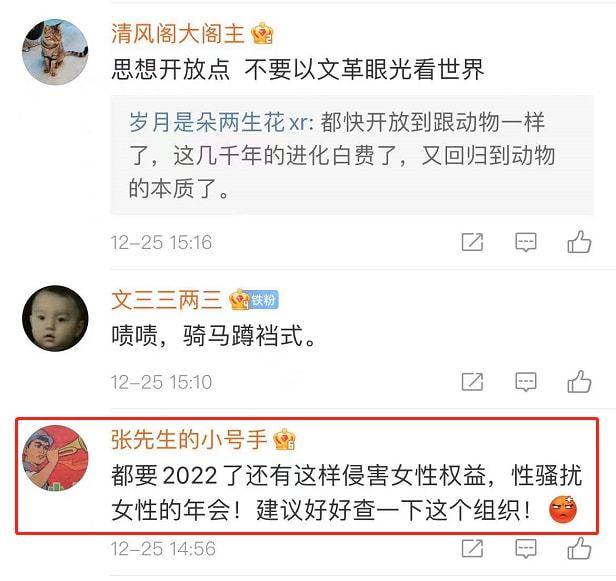Viewport: 616px width, 581px height.
Task: Tap crown badge beside 张先生的小号手
Action: (284, 439)
